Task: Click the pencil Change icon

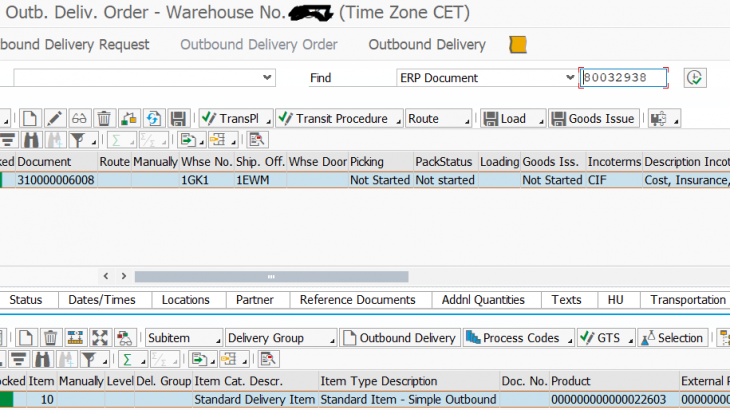Action: click(x=54, y=119)
